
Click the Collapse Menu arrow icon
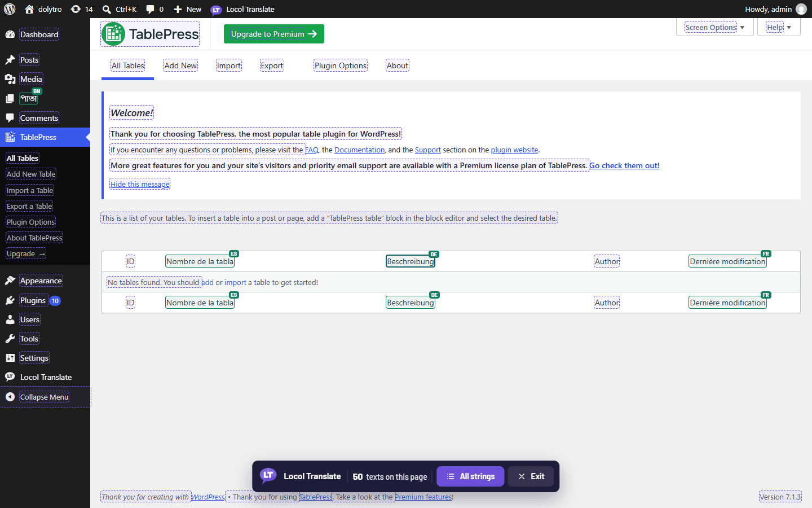point(10,397)
